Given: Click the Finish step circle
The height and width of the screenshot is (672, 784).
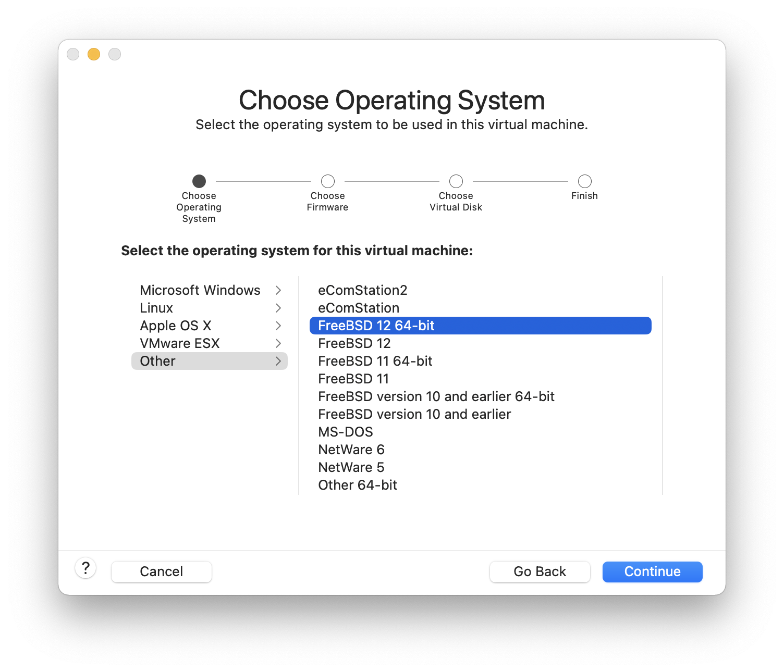Looking at the screenshot, I should [x=584, y=181].
